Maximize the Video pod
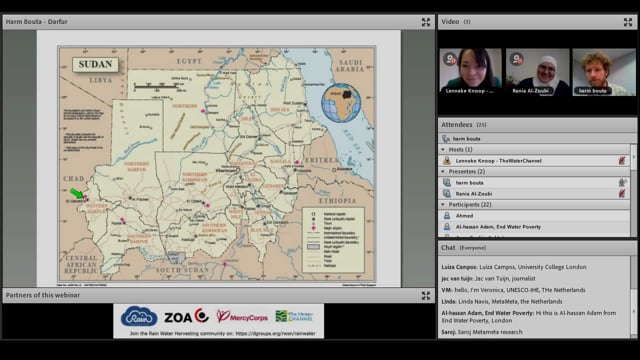 point(628,22)
